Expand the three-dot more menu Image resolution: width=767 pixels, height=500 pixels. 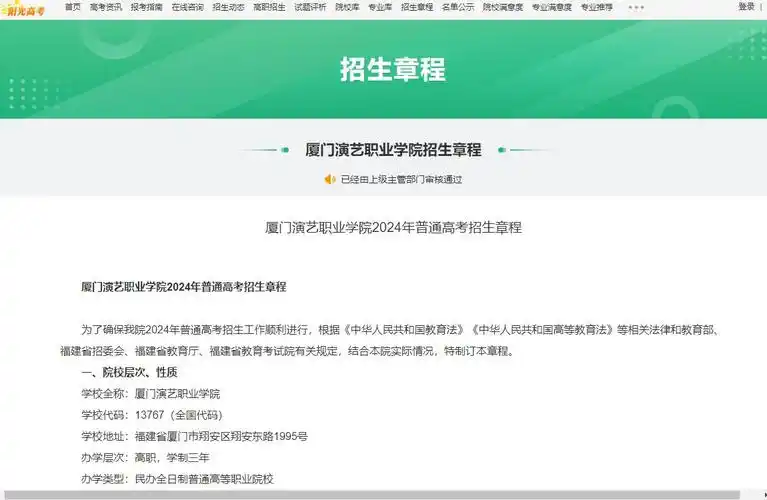pyautogui.click(x=636, y=8)
